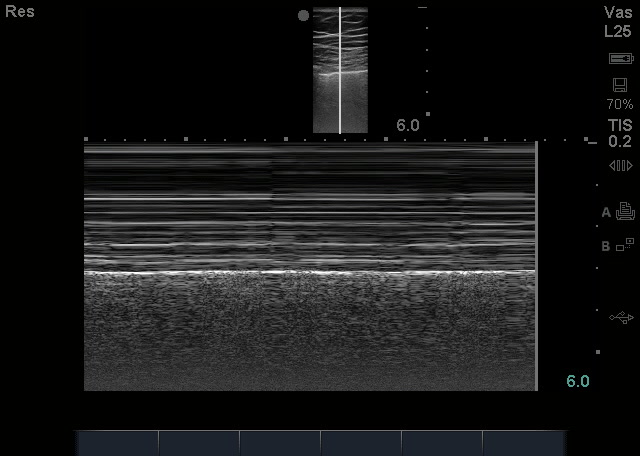The image size is (640, 456).
Task: Click the Res optimization label
Action: [20, 12]
